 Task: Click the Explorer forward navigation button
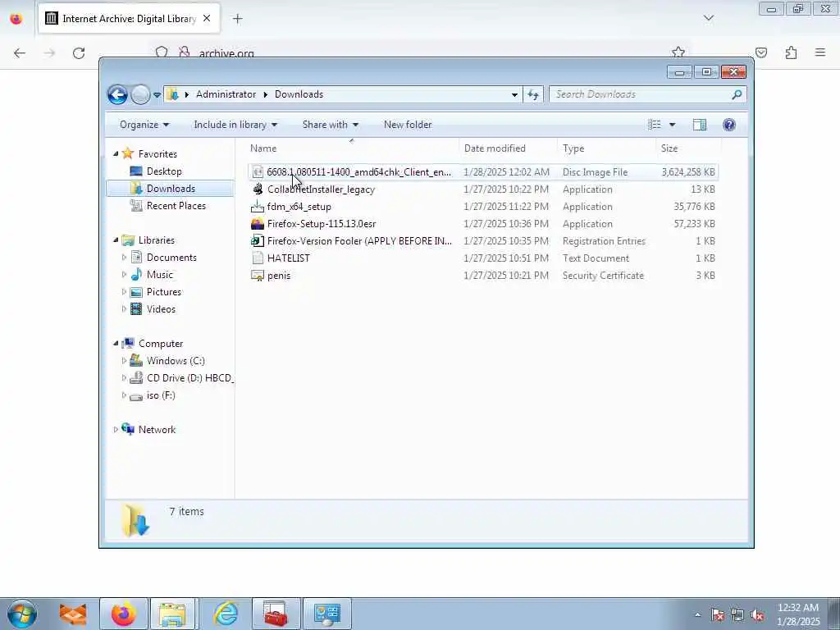(140, 95)
